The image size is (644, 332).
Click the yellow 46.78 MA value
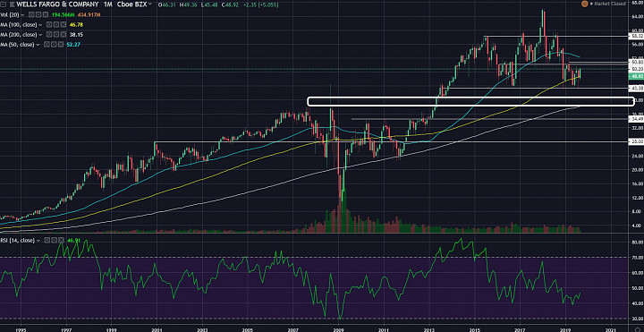tap(76, 25)
